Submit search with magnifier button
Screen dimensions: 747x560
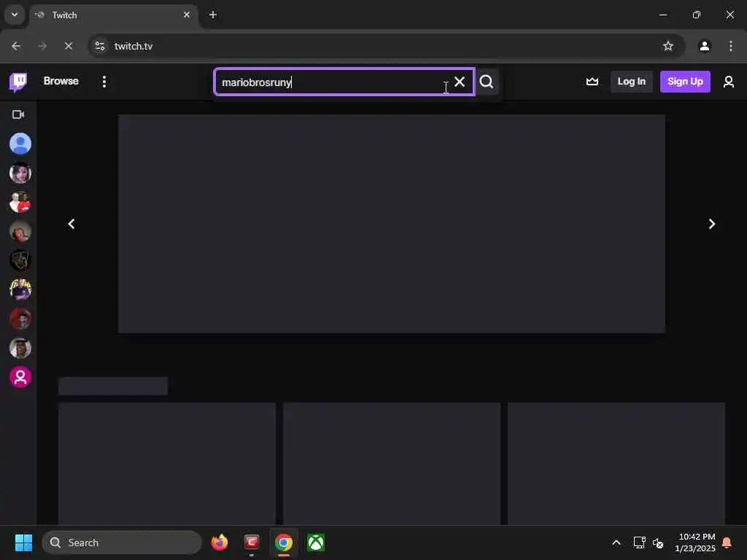(487, 82)
